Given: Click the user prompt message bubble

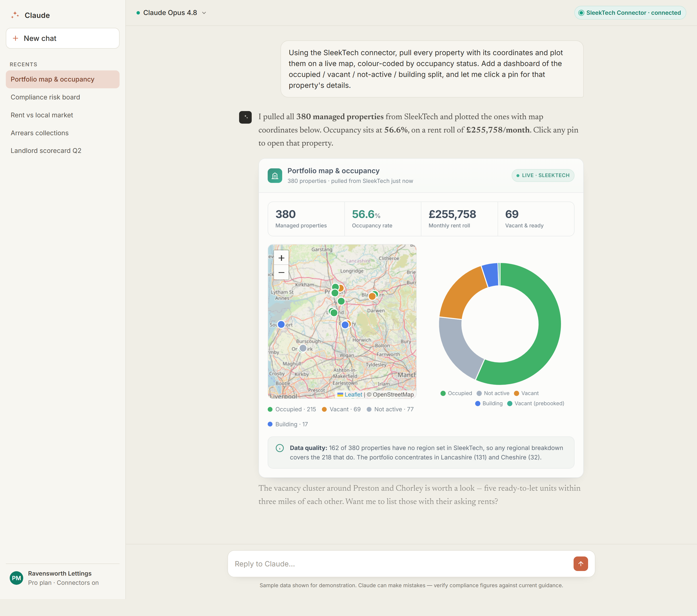Looking at the screenshot, I should (x=432, y=69).
